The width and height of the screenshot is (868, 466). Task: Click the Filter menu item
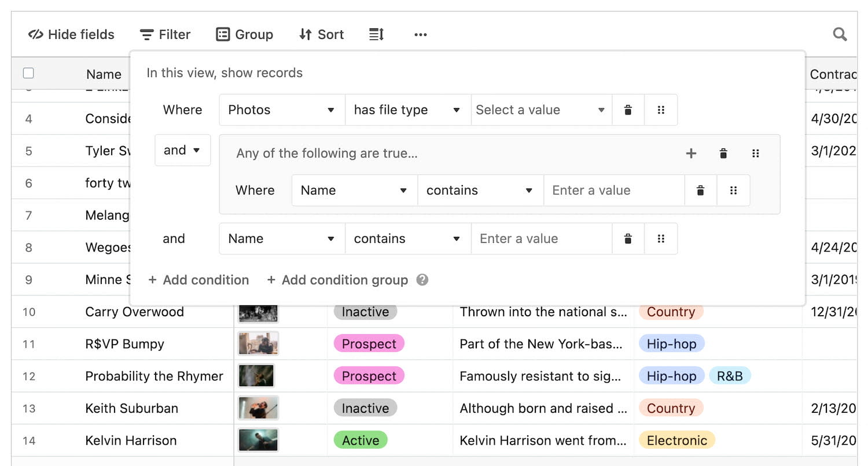pos(165,34)
